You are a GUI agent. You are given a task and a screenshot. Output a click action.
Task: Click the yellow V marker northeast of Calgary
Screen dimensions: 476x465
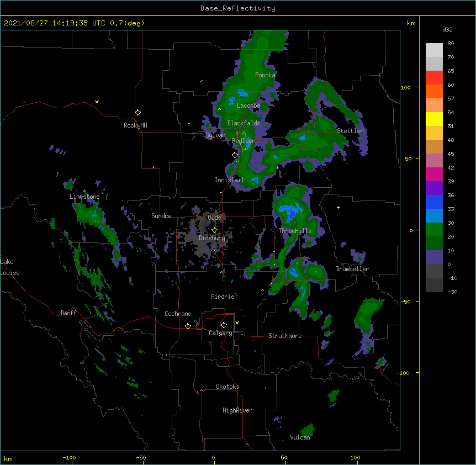point(237,323)
